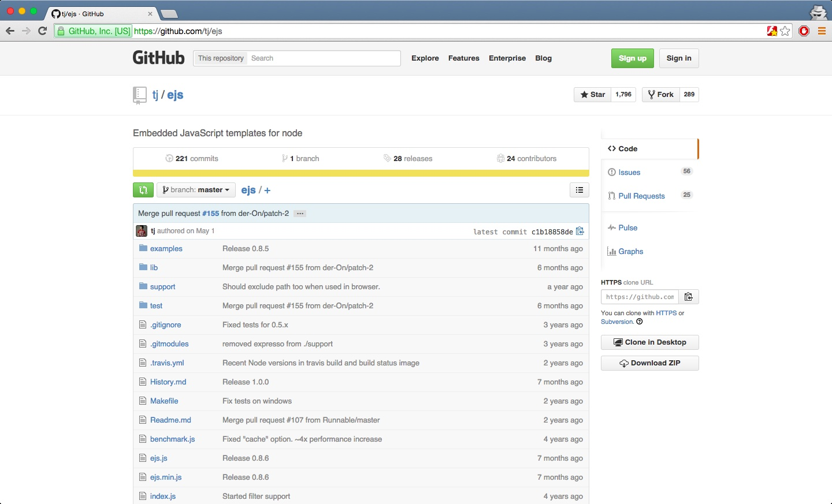Open the ejs.min.js file

point(166,477)
